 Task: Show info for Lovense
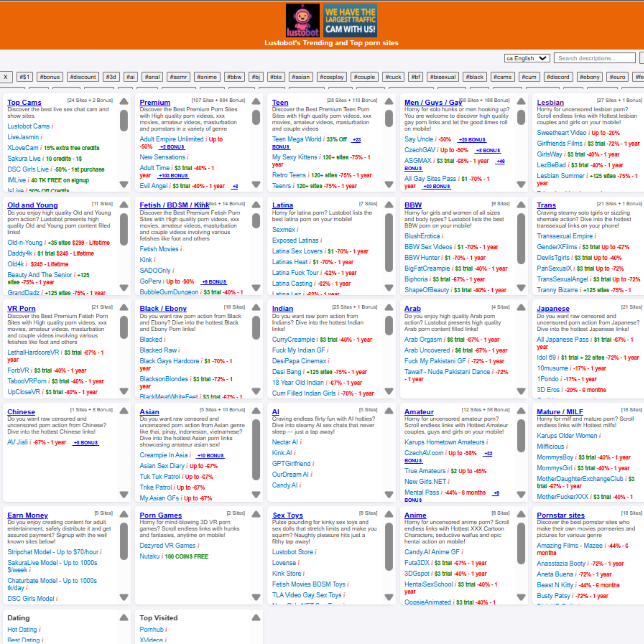point(299,563)
